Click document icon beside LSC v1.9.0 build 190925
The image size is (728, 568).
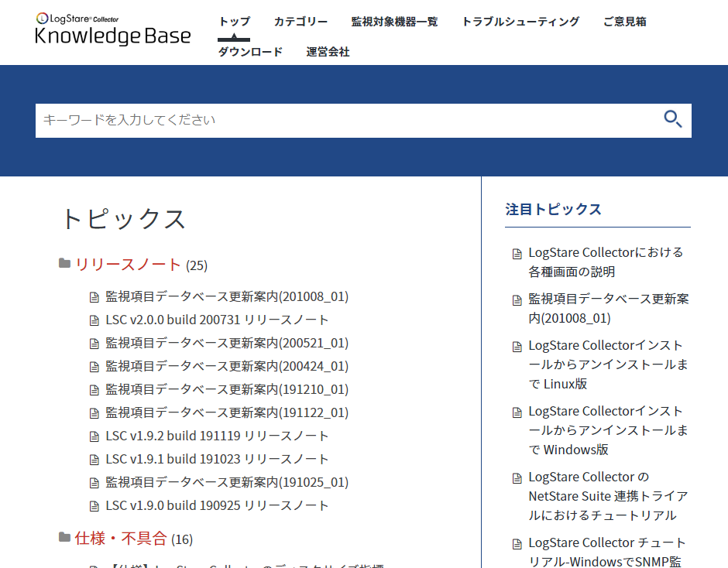tap(94, 506)
